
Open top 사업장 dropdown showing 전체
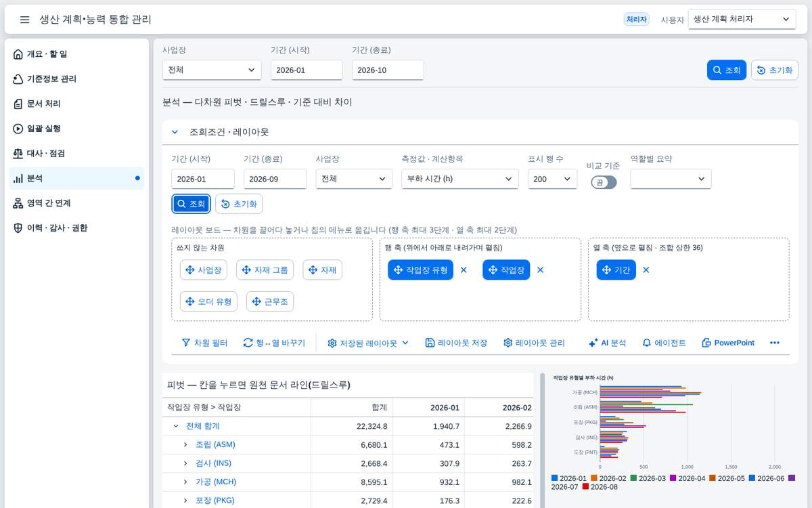212,70
